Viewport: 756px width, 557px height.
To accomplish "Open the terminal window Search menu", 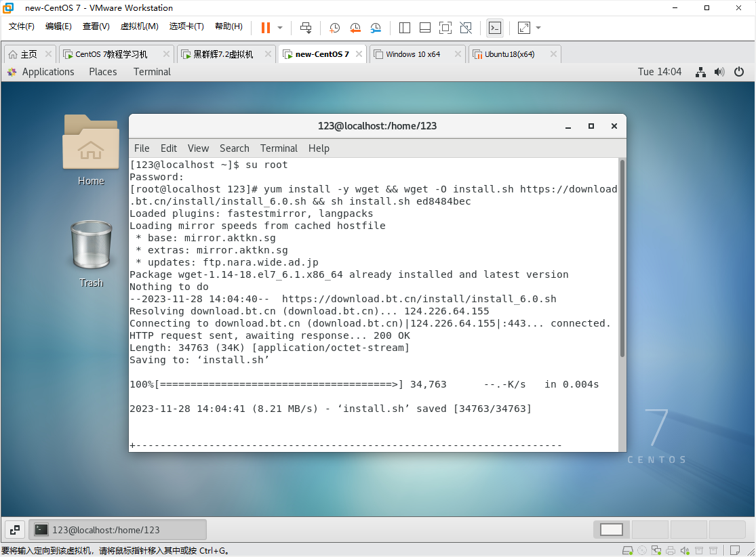I will (235, 148).
